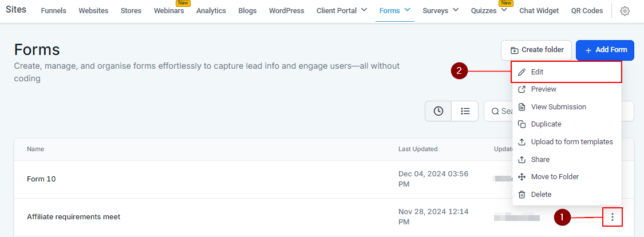Click the forms search field
This screenshot has height=237, width=644.
[498, 111]
